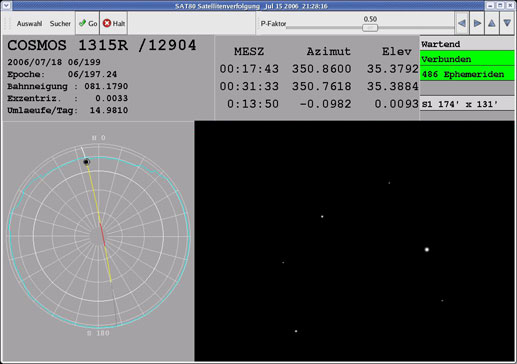517x364 pixels.
Task: Click the MESZ column header
Action: 249,52
